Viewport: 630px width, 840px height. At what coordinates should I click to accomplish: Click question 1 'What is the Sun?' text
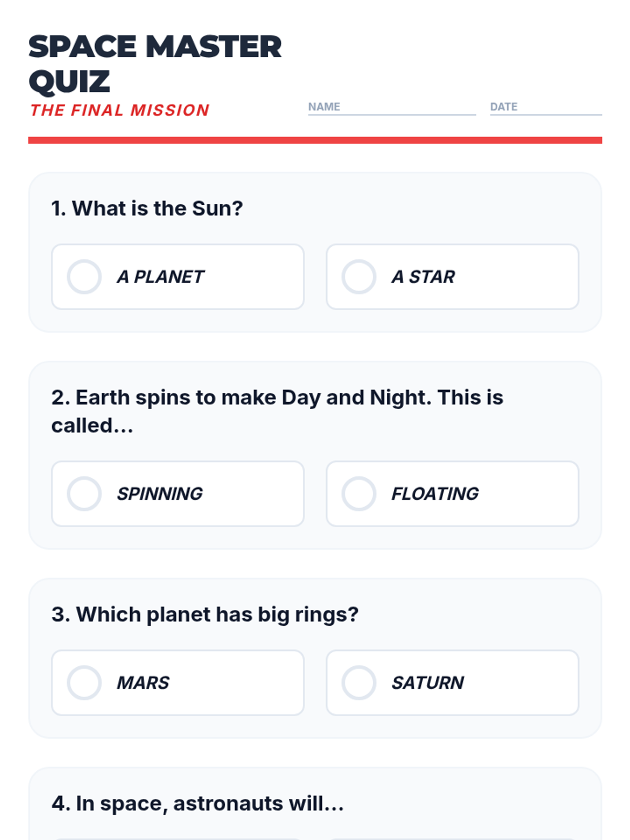click(x=147, y=208)
